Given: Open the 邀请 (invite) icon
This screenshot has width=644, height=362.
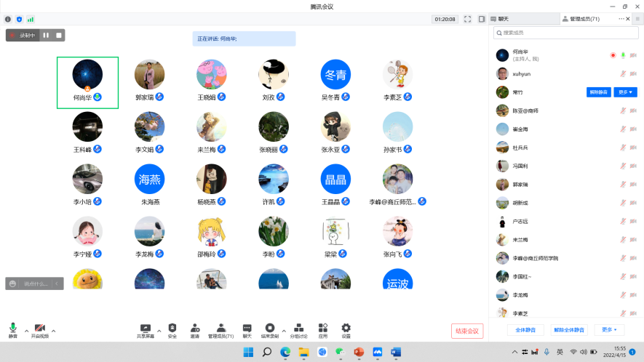Looking at the screenshot, I should pos(195,329).
